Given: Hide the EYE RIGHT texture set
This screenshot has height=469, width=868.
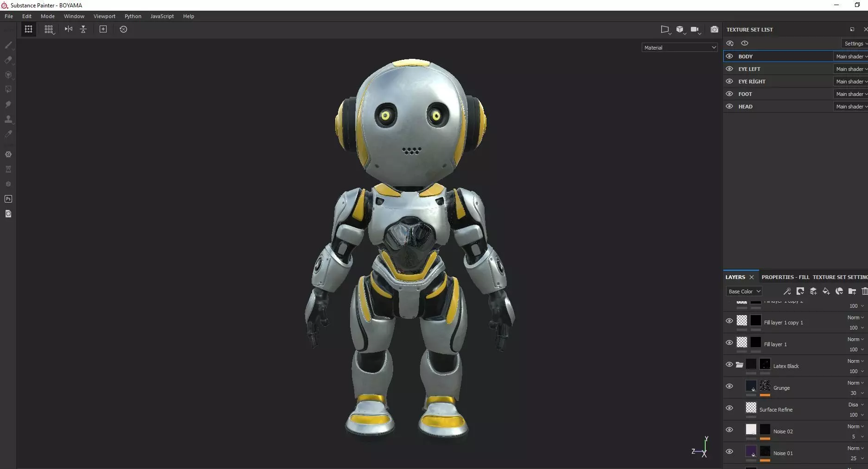Looking at the screenshot, I should tap(729, 81).
